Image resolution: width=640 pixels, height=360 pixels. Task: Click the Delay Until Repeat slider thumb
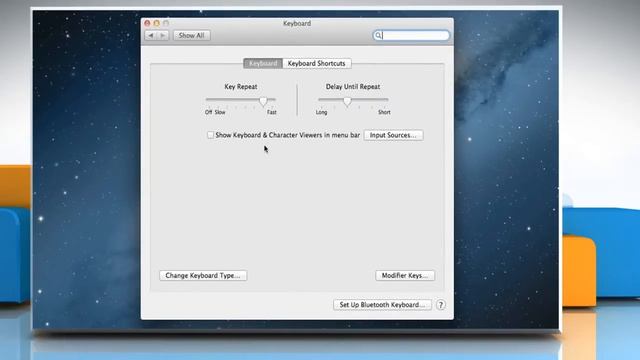(x=347, y=101)
